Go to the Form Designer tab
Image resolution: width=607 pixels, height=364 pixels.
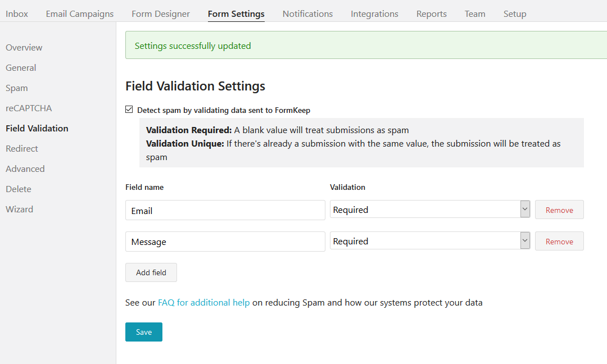(x=161, y=13)
